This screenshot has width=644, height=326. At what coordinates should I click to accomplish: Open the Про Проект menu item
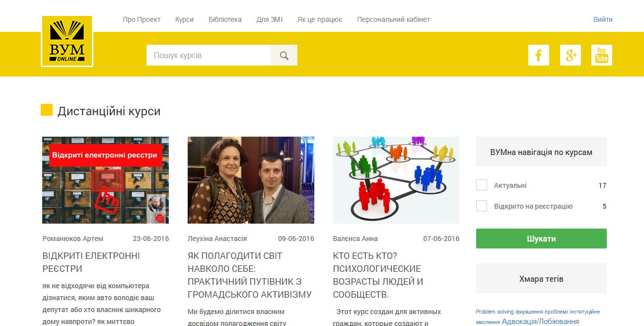pos(142,19)
